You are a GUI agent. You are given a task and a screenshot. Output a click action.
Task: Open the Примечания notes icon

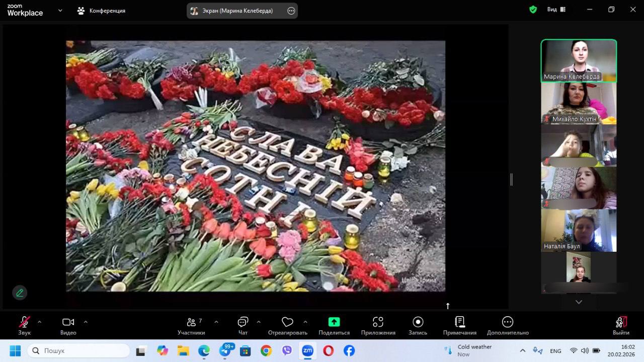pyautogui.click(x=459, y=322)
